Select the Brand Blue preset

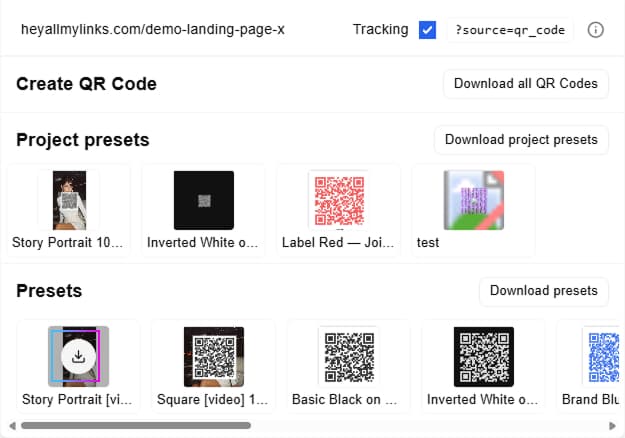pyautogui.click(x=600, y=356)
